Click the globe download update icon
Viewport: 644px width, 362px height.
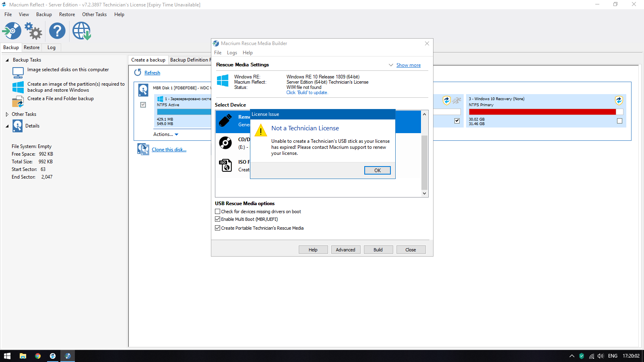point(82,31)
